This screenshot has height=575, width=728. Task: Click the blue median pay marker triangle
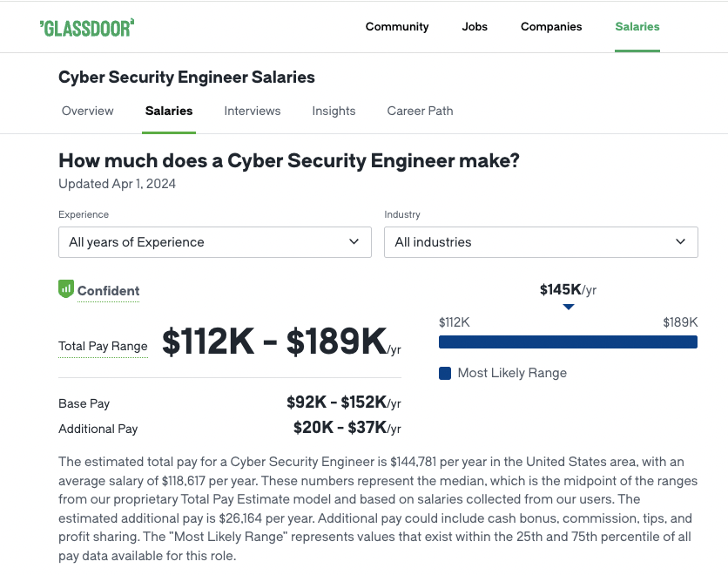(x=569, y=307)
